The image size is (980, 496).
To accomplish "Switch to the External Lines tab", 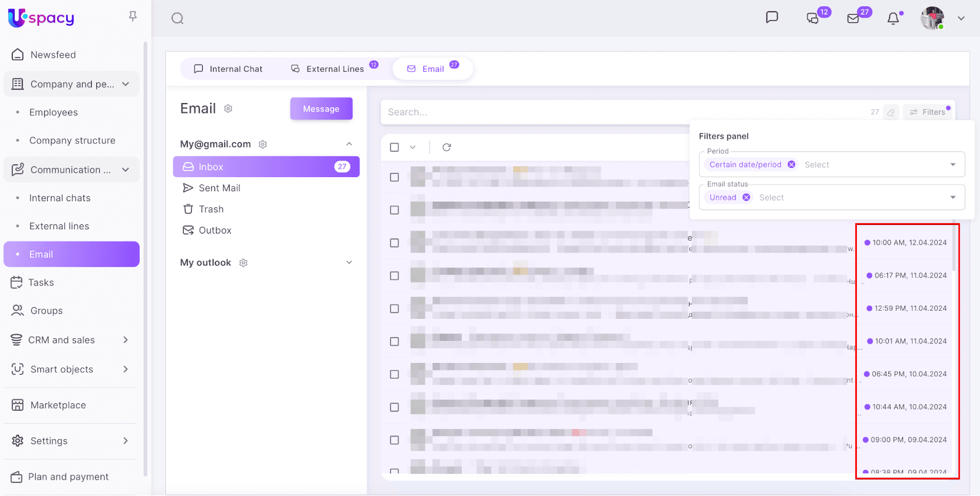I will [328, 69].
